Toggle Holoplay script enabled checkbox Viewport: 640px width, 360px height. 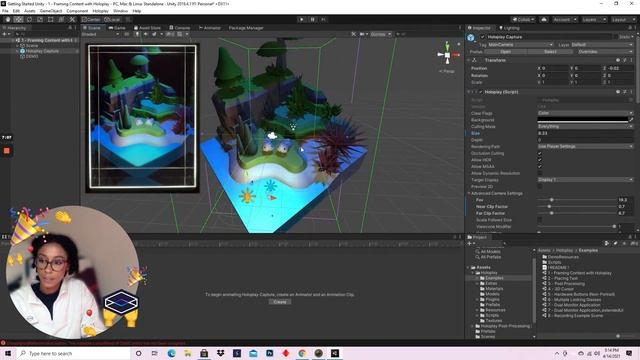click(x=480, y=92)
